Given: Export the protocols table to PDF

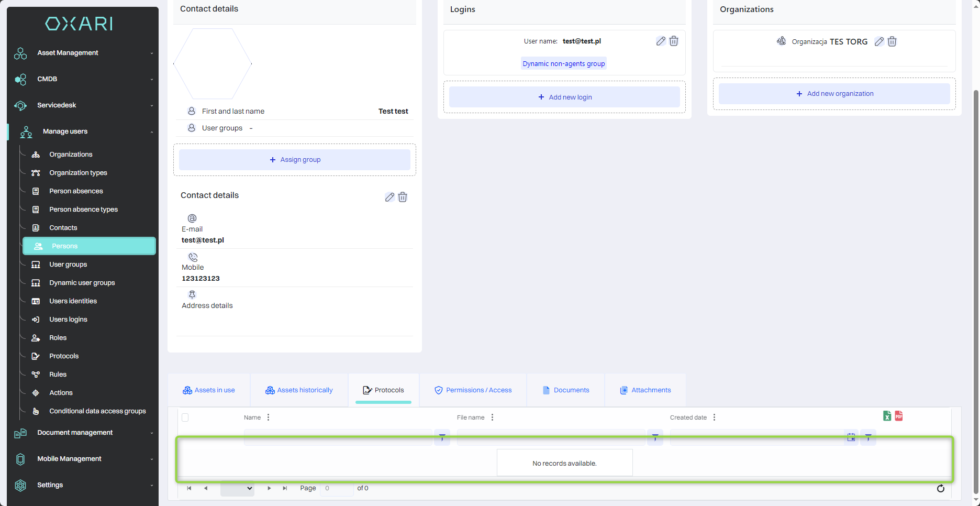Looking at the screenshot, I should tap(899, 416).
